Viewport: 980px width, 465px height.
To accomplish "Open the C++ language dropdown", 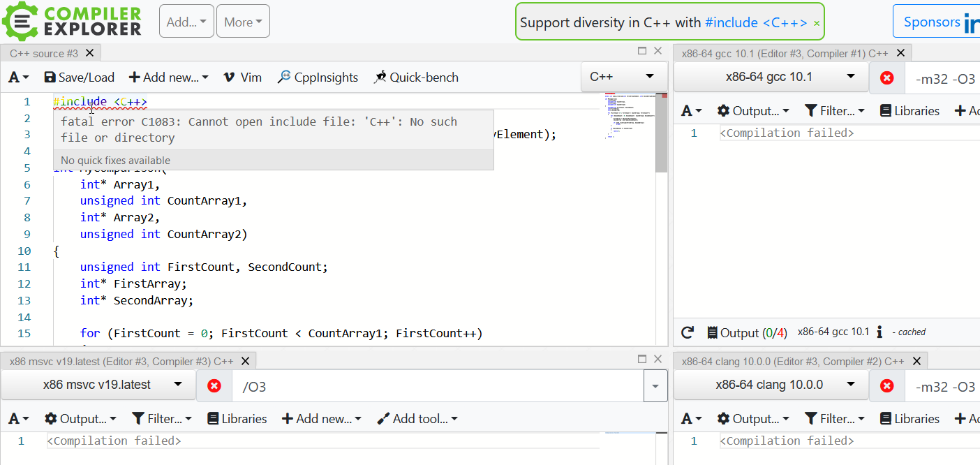I will click(x=623, y=77).
